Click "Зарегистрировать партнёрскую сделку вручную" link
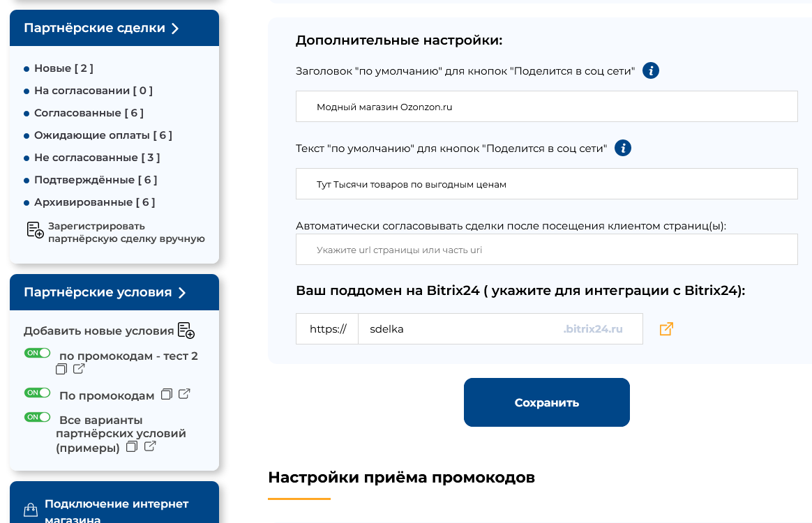This screenshot has width=812, height=523. pyautogui.click(x=126, y=232)
